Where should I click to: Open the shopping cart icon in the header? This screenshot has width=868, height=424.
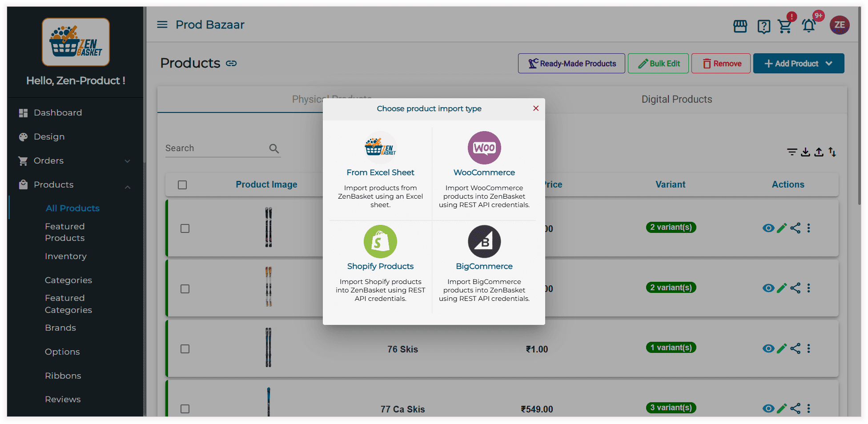point(785,26)
